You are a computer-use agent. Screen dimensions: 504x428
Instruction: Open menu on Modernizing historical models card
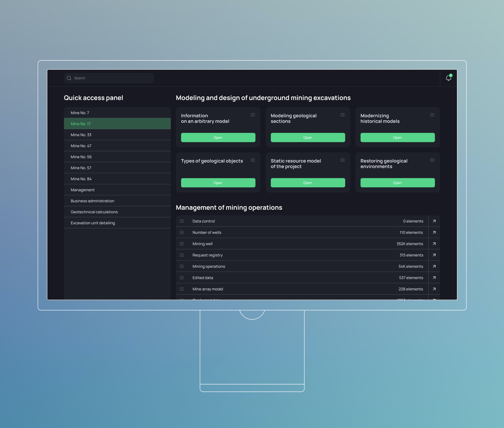[x=432, y=115]
